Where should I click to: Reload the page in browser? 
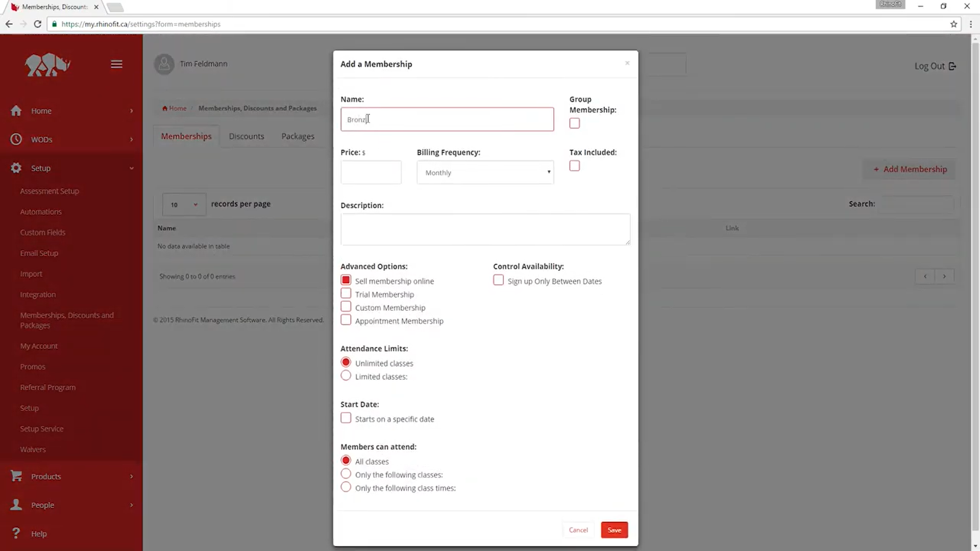point(37,24)
